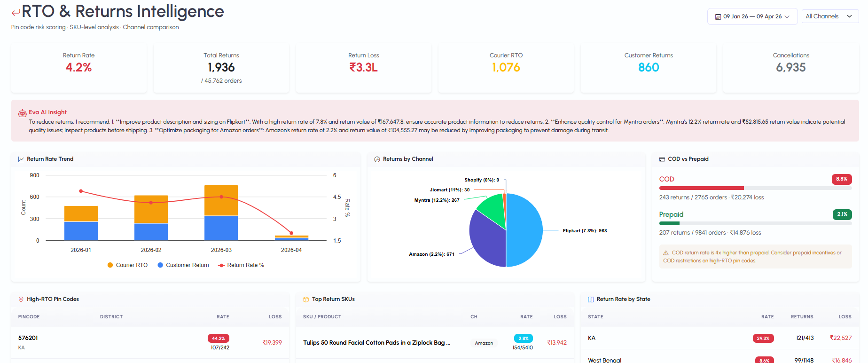The height and width of the screenshot is (363, 868).
Task: Click the Customer Returns 860 card
Action: pyautogui.click(x=649, y=68)
